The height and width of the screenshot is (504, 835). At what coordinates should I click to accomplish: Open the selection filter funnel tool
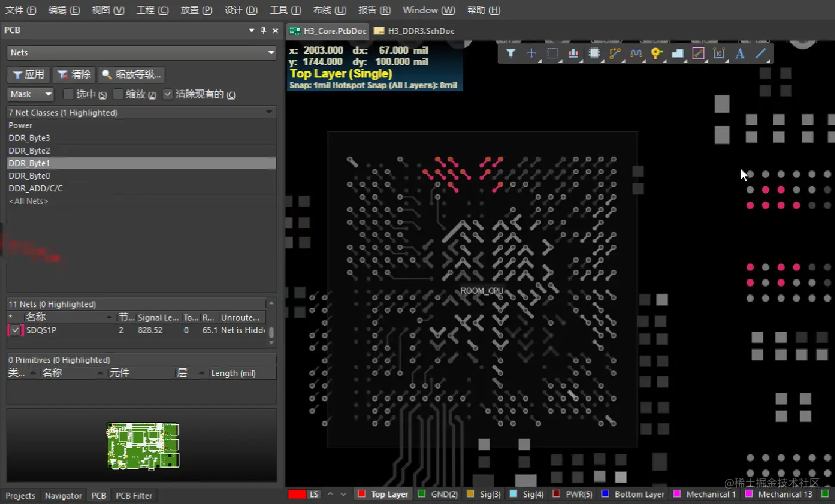click(x=511, y=54)
